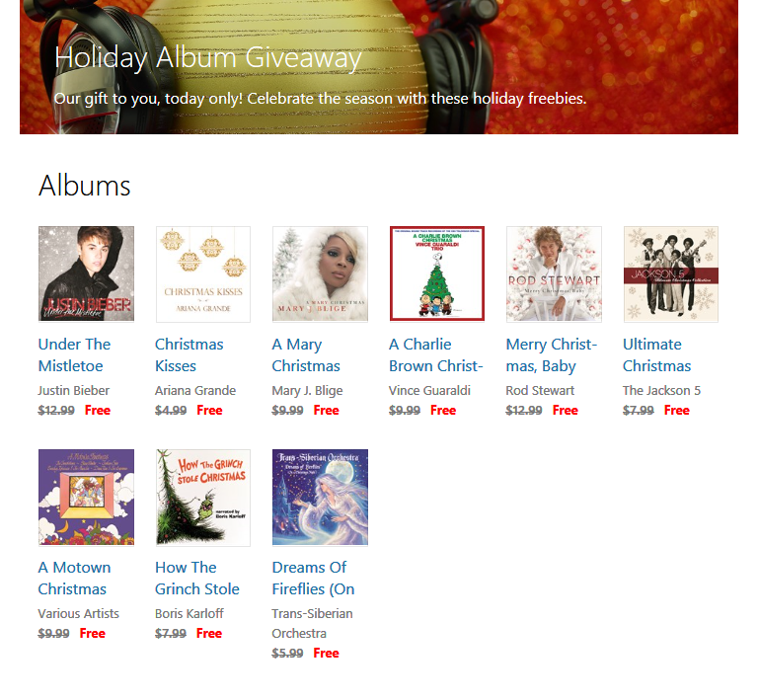Open the Ultimate Christmas title link

coord(657,354)
